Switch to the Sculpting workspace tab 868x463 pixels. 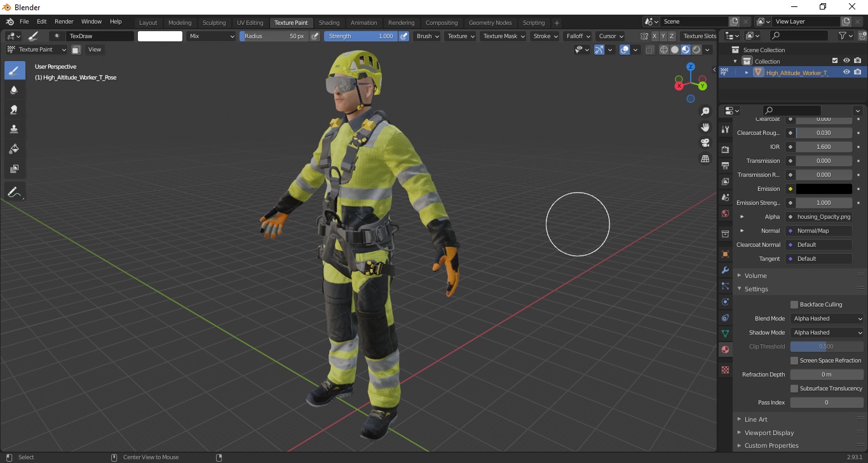click(214, 23)
